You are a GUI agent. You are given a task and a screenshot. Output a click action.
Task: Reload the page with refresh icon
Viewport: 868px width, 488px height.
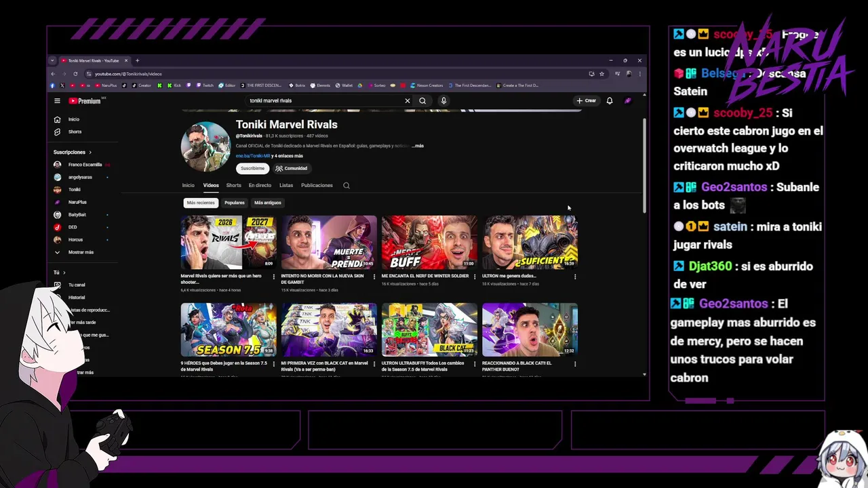tap(75, 73)
